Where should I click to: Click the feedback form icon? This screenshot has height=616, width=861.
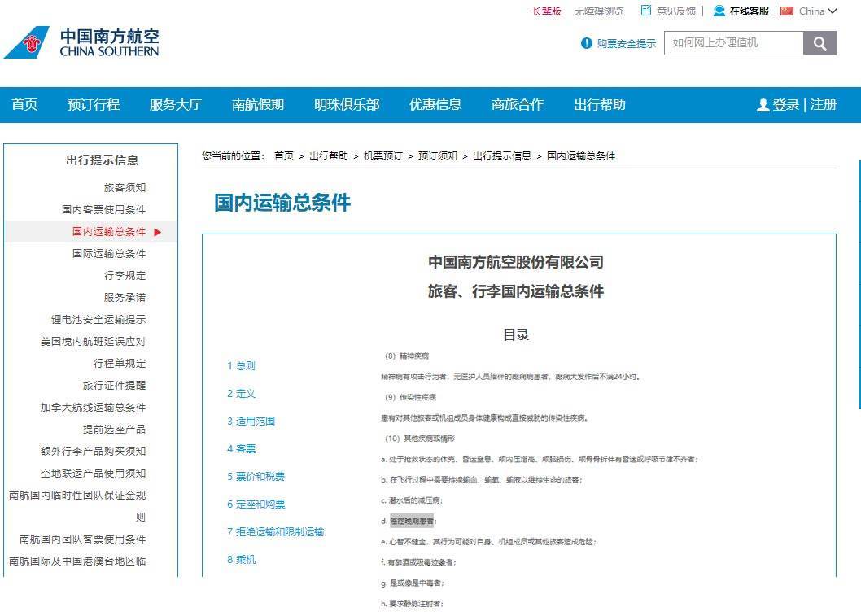pos(646,11)
